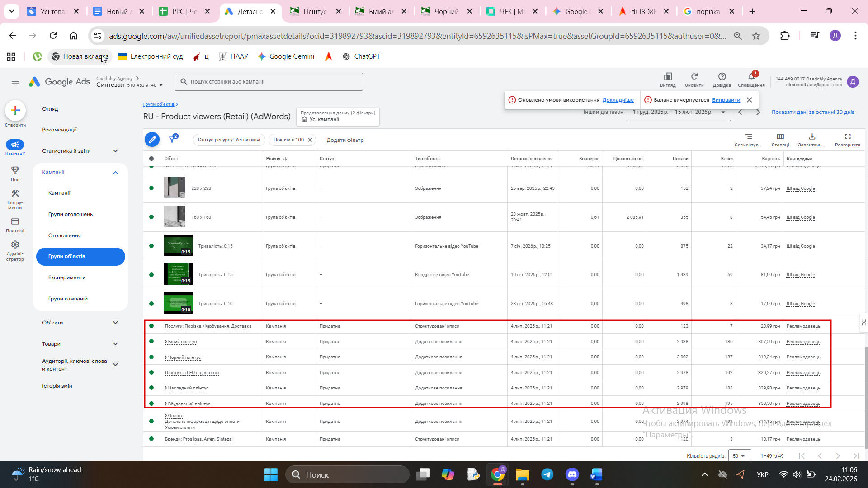Open the filter funnel icon
868x488 pixels.
tap(172, 139)
